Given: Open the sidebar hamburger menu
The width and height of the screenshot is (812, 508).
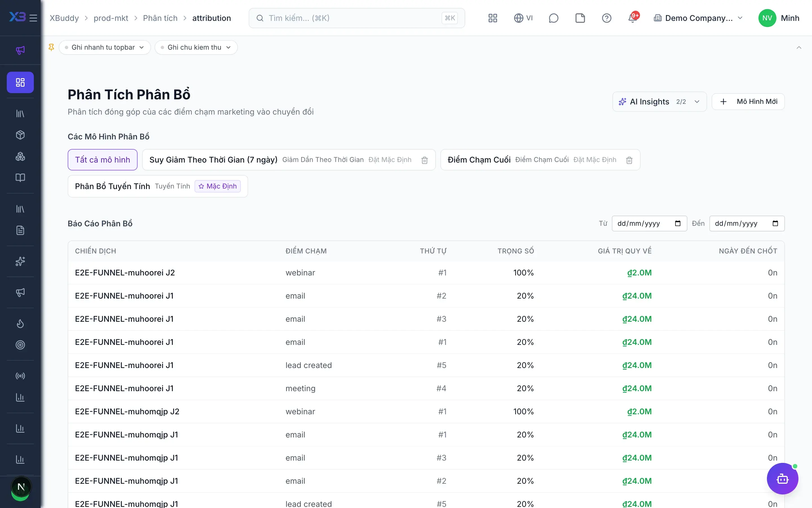Looking at the screenshot, I should pos(33,18).
